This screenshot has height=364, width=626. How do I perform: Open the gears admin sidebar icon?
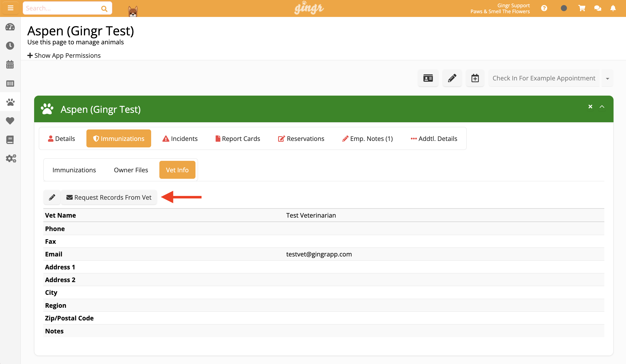pos(11,158)
